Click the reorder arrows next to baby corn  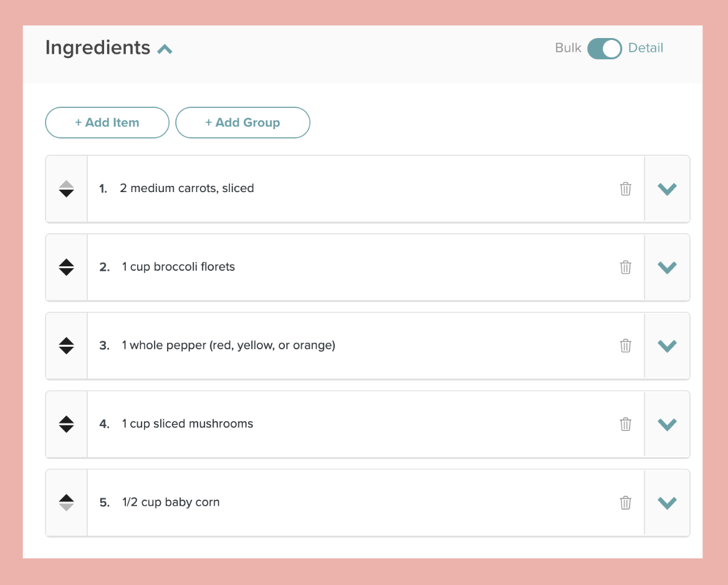(66, 503)
